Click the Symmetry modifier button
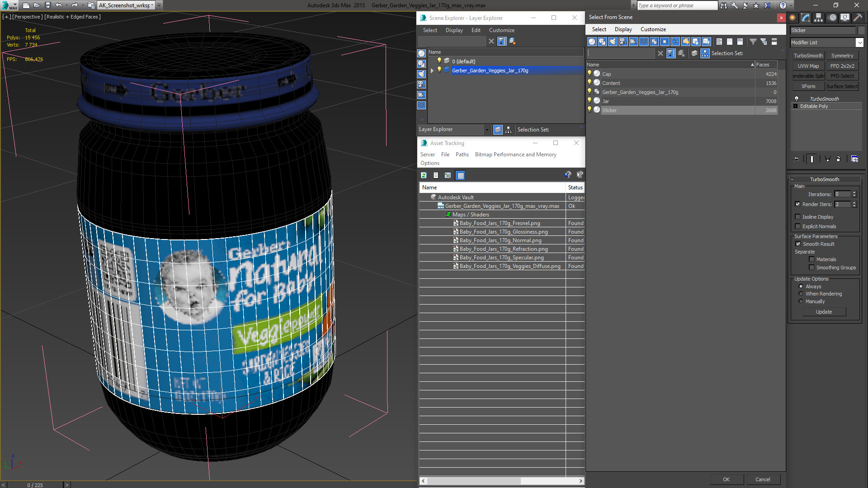 tap(842, 56)
